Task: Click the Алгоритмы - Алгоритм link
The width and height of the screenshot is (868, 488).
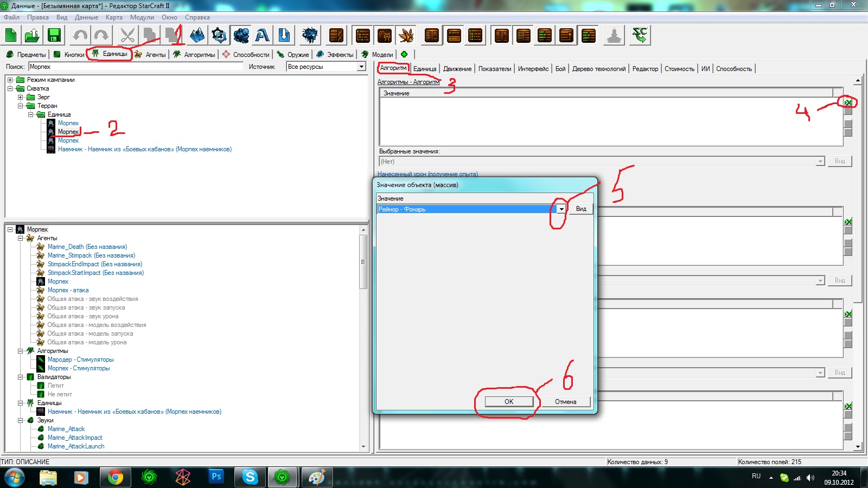Action: [x=409, y=82]
